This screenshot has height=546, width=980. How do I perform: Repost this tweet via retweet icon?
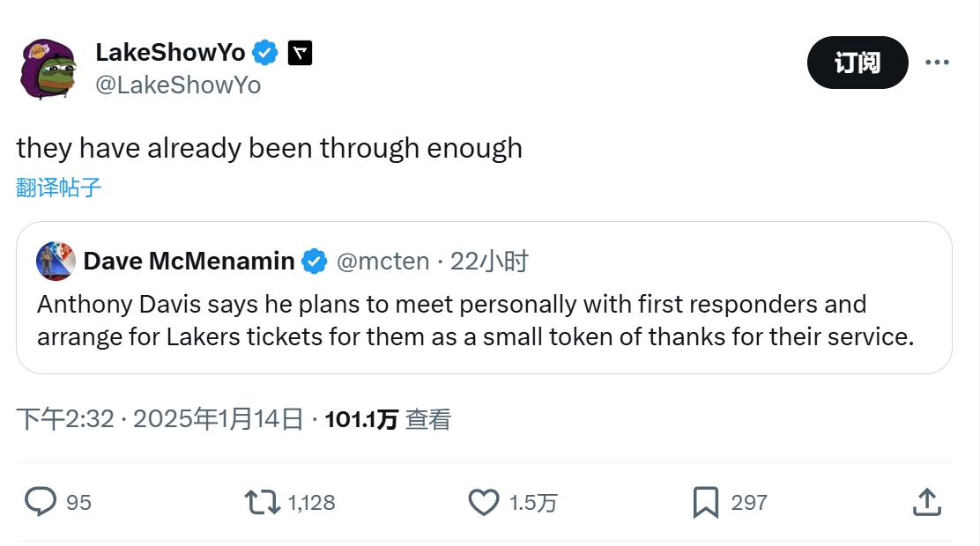pyautogui.click(x=262, y=502)
